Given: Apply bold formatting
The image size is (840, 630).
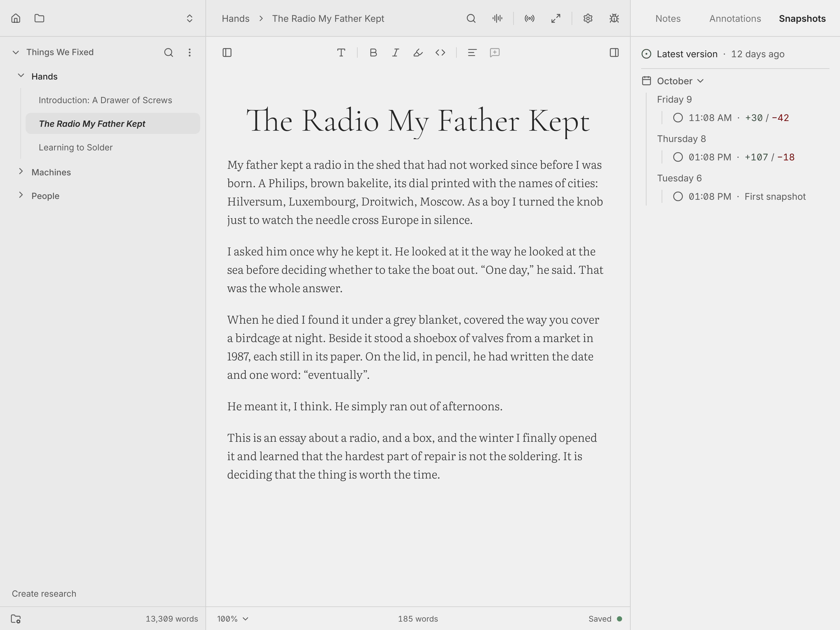Looking at the screenshot, I should (x=373, y=52).
